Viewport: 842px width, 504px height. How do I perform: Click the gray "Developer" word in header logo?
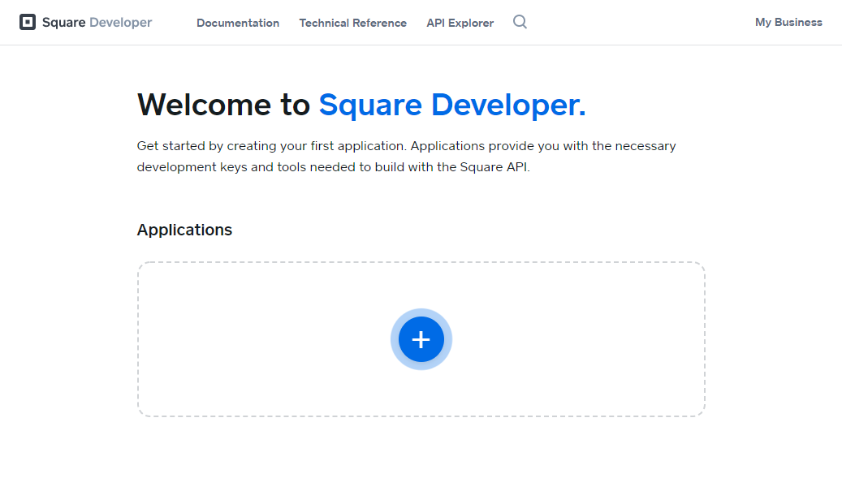120,23
